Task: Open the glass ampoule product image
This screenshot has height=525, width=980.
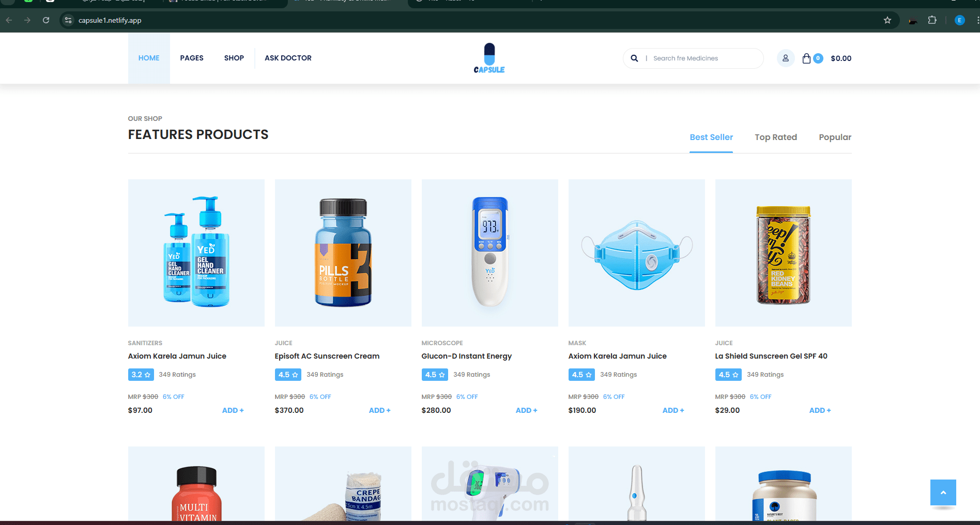Action: pyautogui.click(x=637, y=484)
